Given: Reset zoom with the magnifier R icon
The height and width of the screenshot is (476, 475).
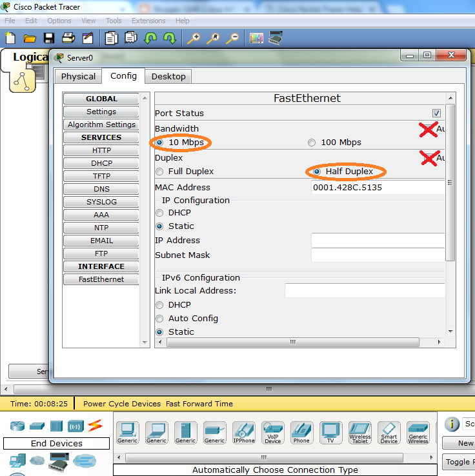Looking at the screenshot, I should point(213,39).
